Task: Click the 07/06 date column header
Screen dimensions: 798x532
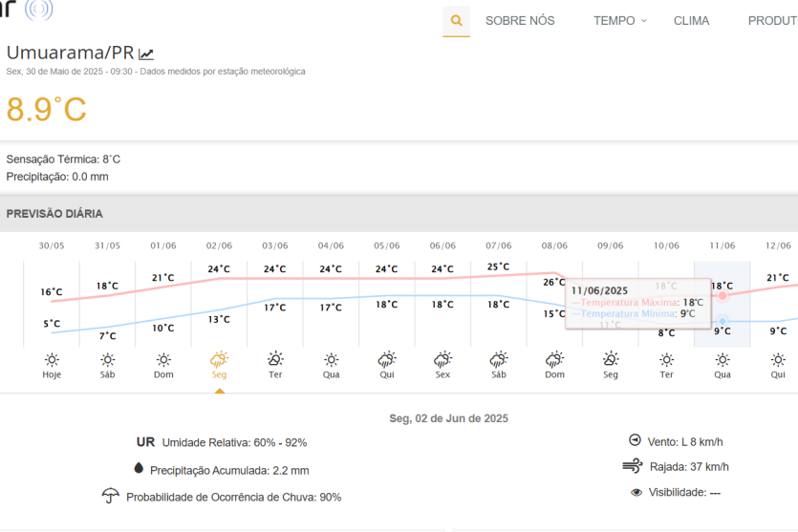Action: pos(498,245)
